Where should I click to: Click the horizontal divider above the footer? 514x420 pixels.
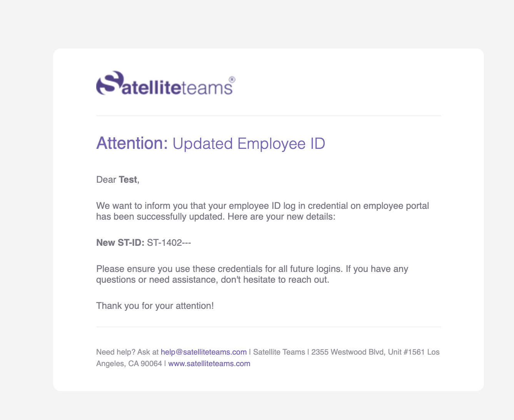point(269,327)
